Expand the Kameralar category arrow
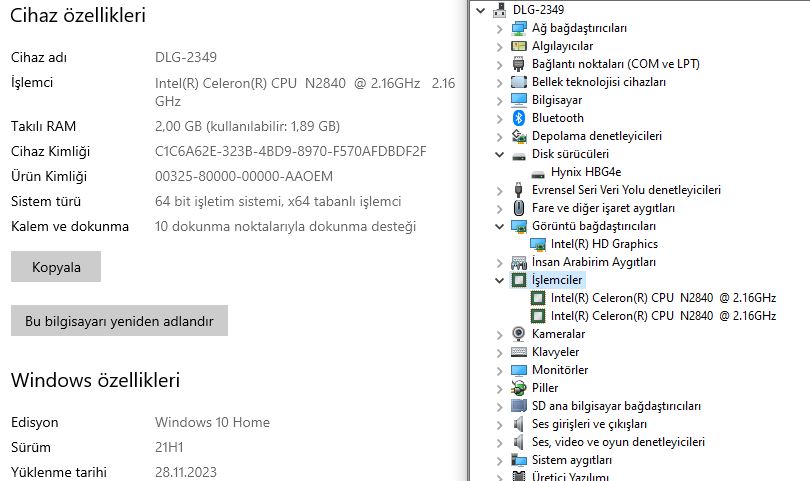Image resolution: width=810 pixels, height=481 pixels. tap(500, 335)
